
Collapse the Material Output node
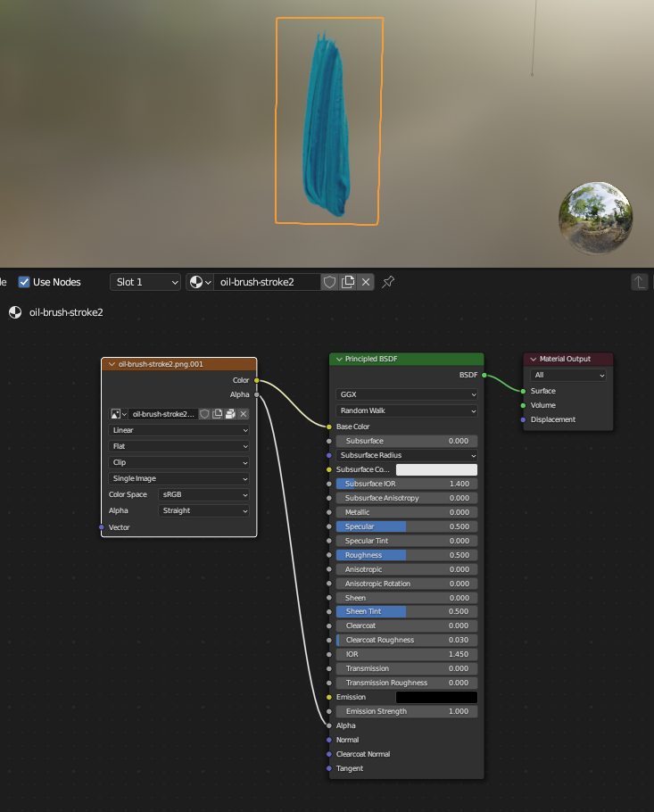[x=533, y=359]
